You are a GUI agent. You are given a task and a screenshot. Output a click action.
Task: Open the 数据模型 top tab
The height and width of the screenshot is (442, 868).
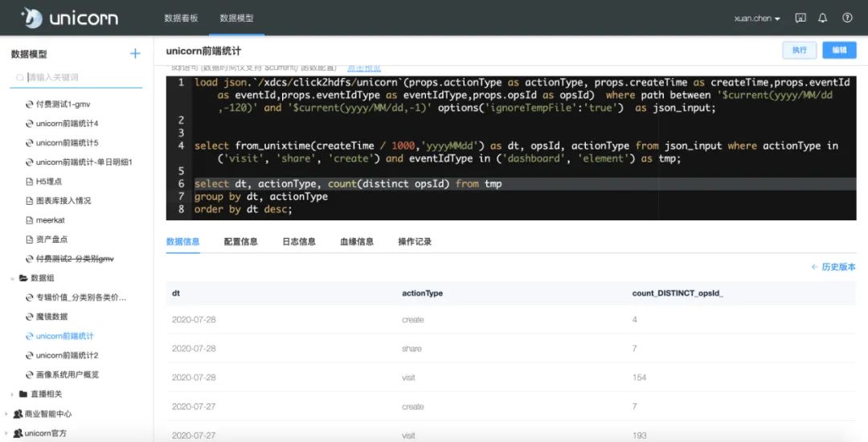pos(236,18)
